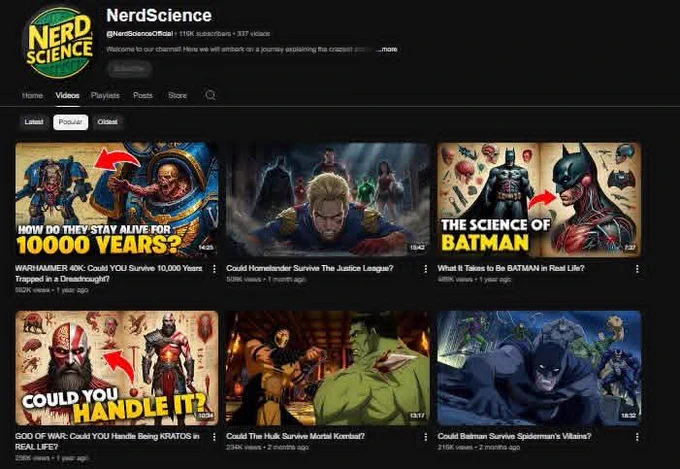
Task: Select the Popular sort chip
Action: pyautogui.click(x=70, y=122)
